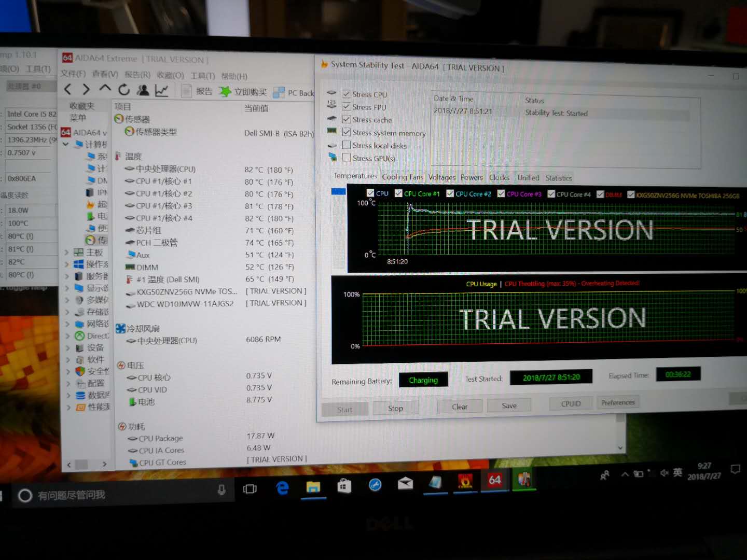The height and width of the screenshot is (560, 747).
Task: Collapse the 计算机 tree node
Action: (x=66, y=144)
